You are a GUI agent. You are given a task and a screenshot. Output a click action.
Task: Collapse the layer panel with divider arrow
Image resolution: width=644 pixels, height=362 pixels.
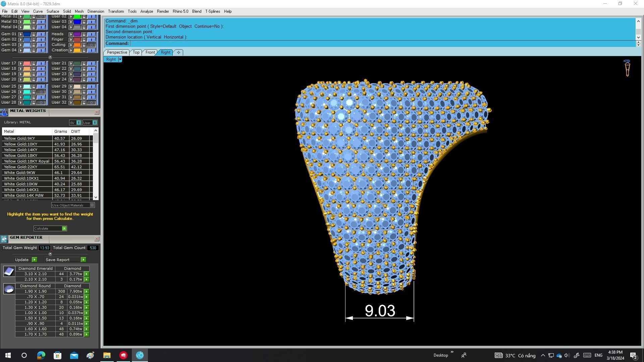point(50,57)
